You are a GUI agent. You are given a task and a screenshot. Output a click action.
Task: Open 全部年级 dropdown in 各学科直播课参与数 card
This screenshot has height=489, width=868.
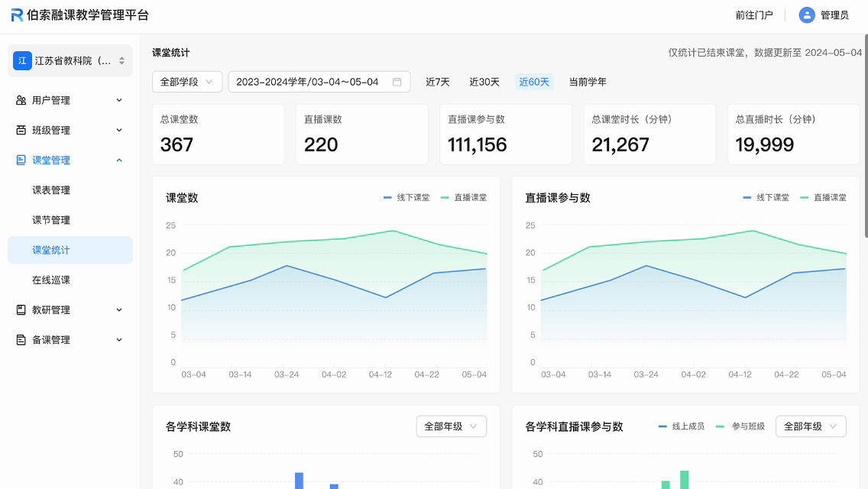[x=811, y=426]
